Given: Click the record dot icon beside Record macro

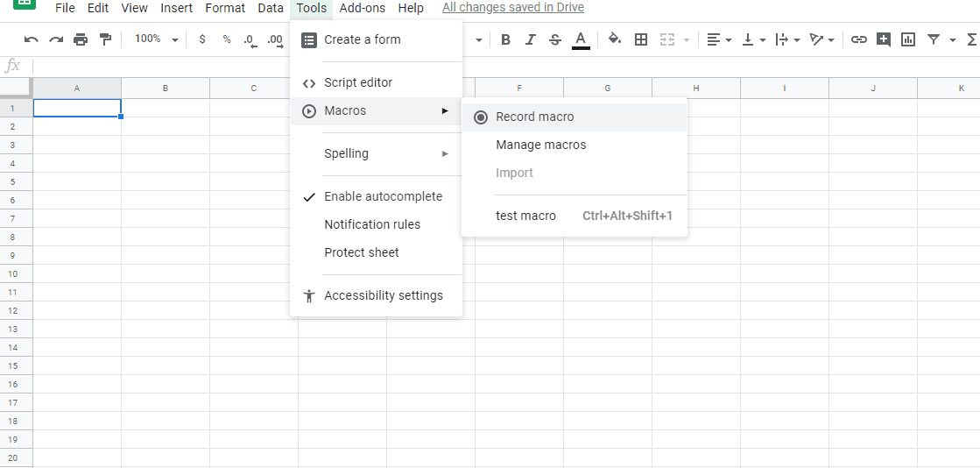Looking at the screenshot, I should tap(481, 117).
